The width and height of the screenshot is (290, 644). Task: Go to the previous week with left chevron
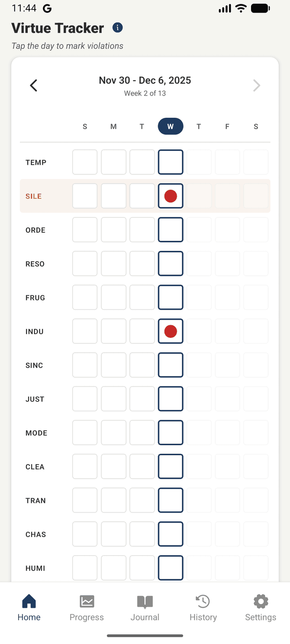click(33, 85)
